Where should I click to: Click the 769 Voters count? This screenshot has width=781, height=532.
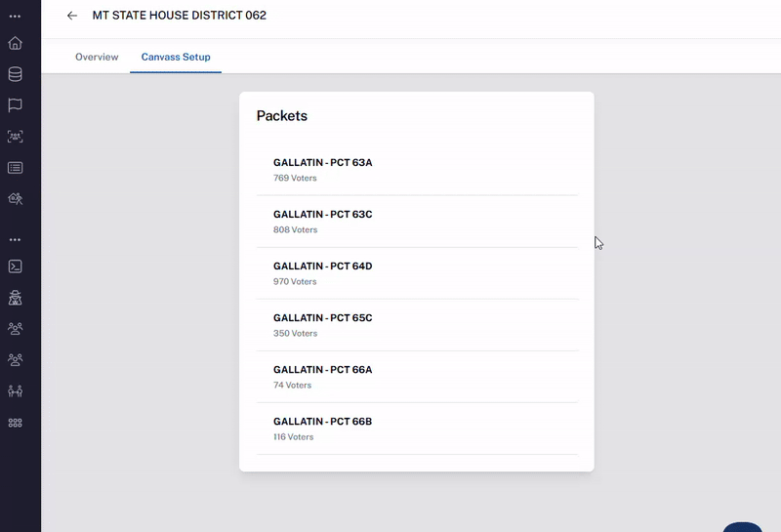pyautogui.click(x=295, y=178)
